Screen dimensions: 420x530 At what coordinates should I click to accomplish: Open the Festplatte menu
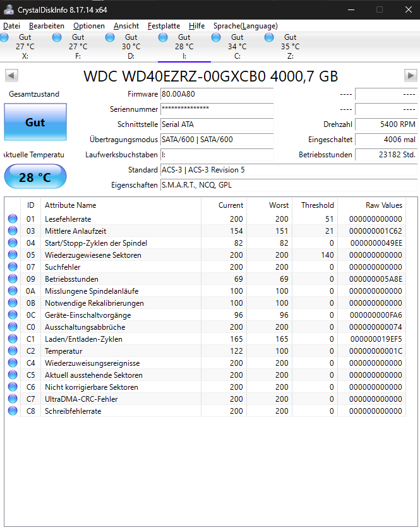(164, 26)
